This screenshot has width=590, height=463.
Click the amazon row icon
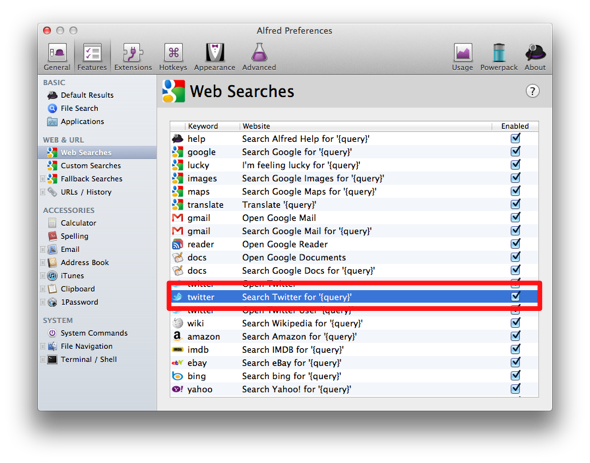point(177,336)
